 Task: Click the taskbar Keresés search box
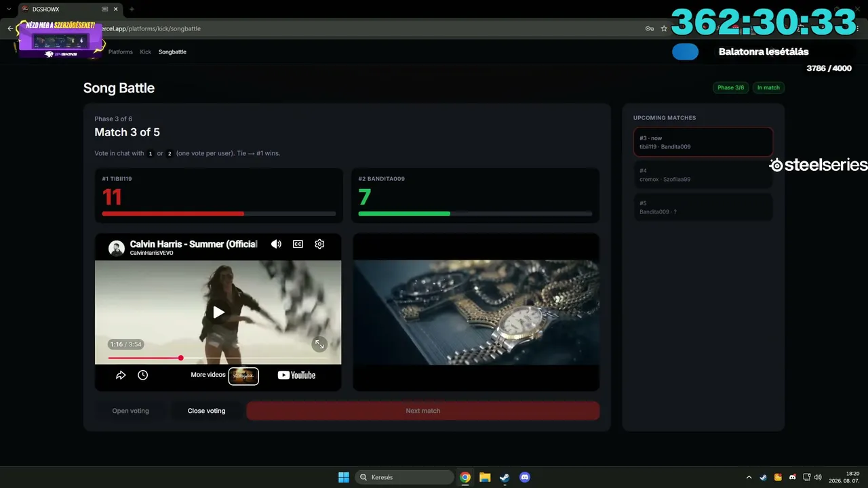click(x=406, y=477)
